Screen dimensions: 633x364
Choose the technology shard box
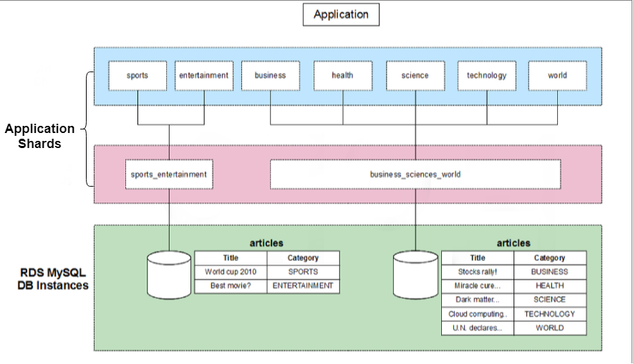pos(486,75)
